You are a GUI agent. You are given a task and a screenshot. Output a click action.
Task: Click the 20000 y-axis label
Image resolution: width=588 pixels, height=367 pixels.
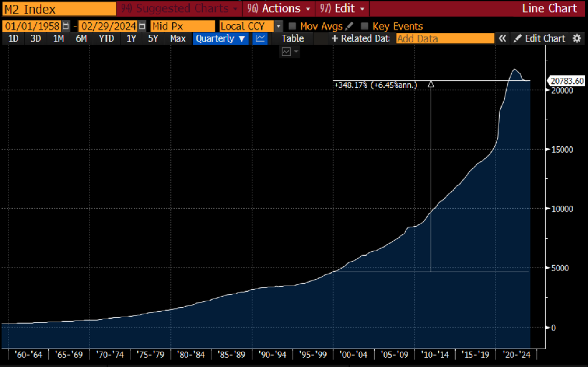click(x=562, y=90)
